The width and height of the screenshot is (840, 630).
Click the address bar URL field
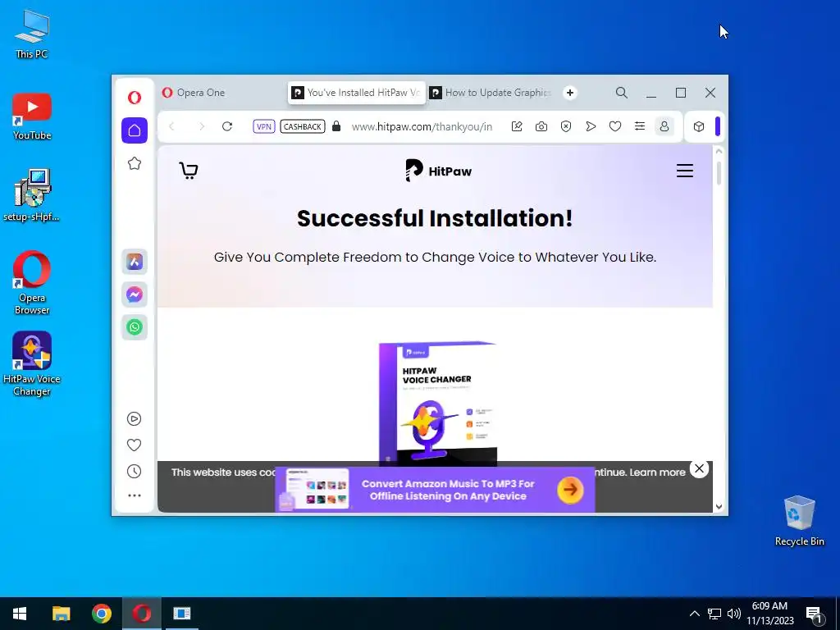422,127
